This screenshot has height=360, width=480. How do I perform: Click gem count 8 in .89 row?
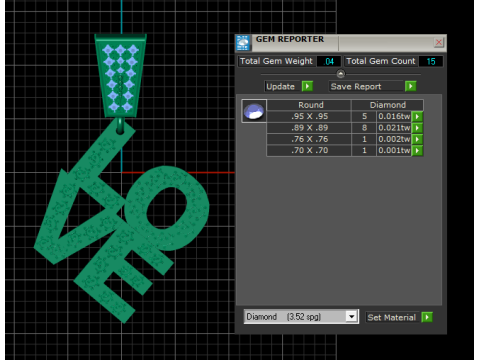(x=364, y=128)
